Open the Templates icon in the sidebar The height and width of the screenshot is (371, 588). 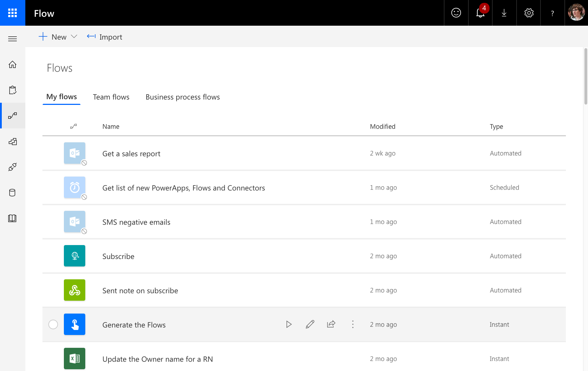[x=12, y=141]
